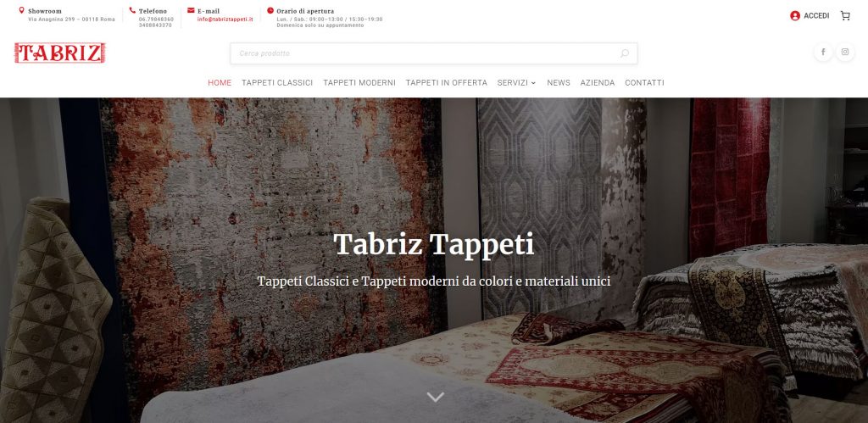
Task: Click the Tabriz logo
Action: pyautogui.click(x=60, y=53)
